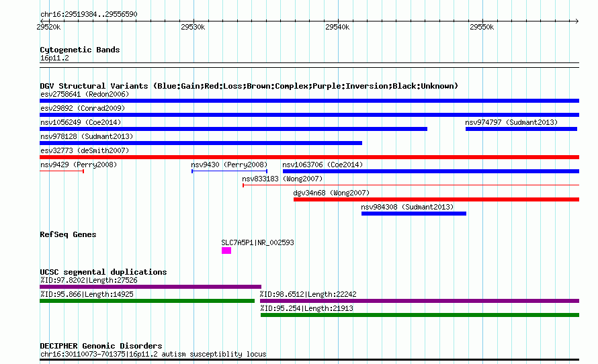The height and width of the screenshot is (364, 598).
Task: Click the nsv9430 (Perry2008) thin blue feature
Action: [229, 171]
